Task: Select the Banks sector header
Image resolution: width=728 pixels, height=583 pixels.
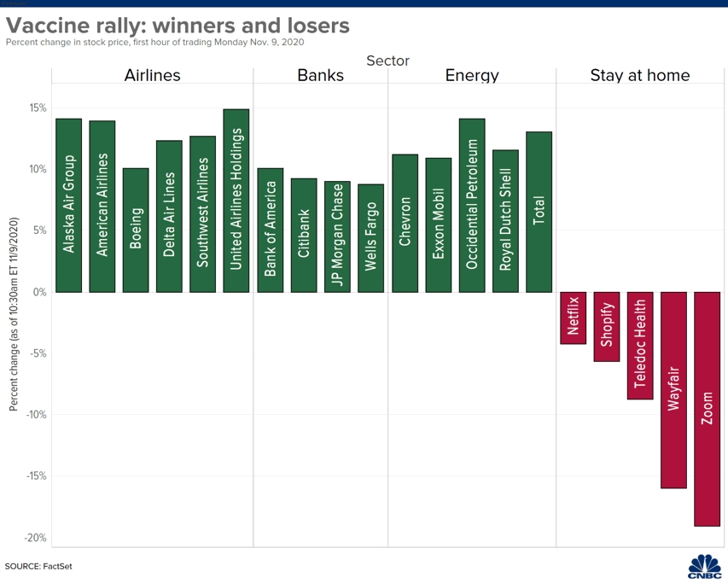Action: coord(320,75)
